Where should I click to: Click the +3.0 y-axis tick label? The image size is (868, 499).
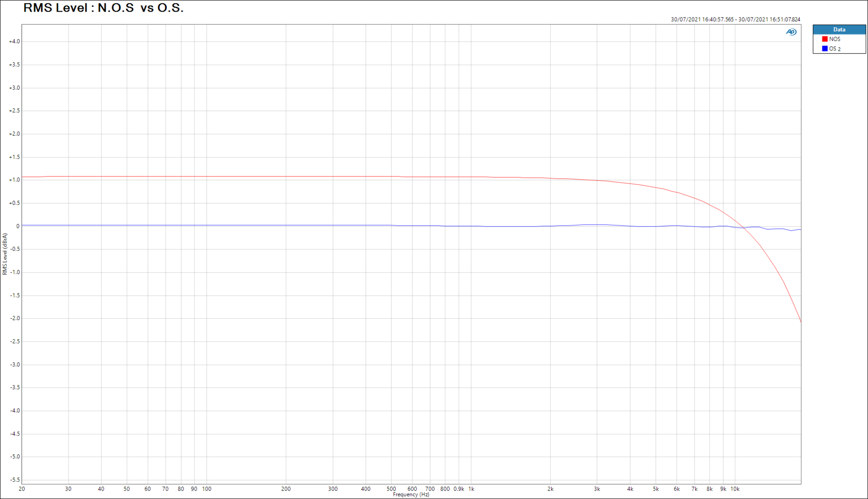(x=14, y=88)
